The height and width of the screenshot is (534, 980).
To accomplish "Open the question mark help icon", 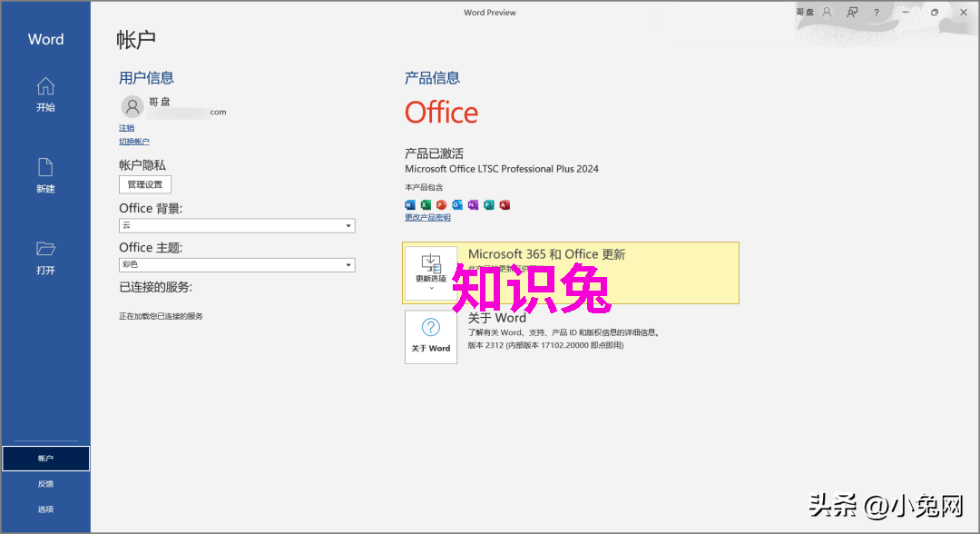I will click(877, 12).
